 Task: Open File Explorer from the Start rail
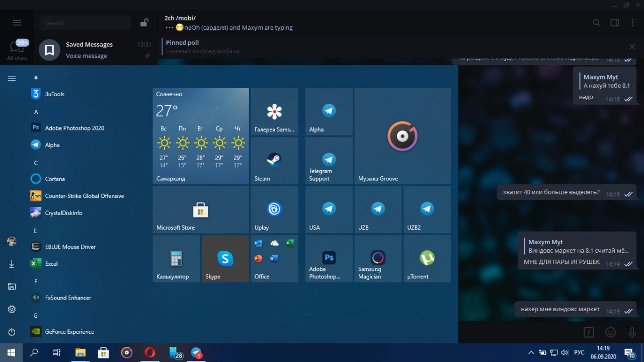pyautogui.click(x=12, y=286)
